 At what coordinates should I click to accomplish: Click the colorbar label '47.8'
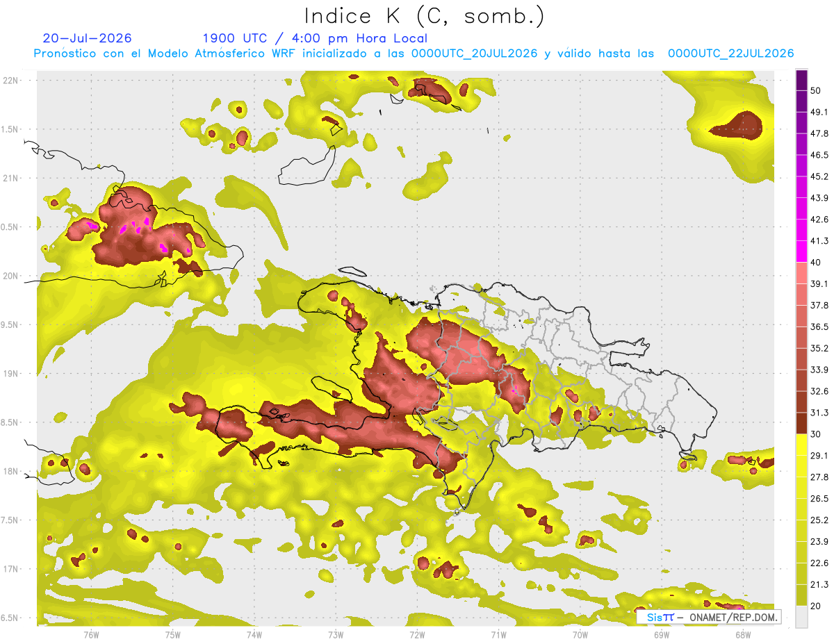pyautogui.click(x=819, y=133)
